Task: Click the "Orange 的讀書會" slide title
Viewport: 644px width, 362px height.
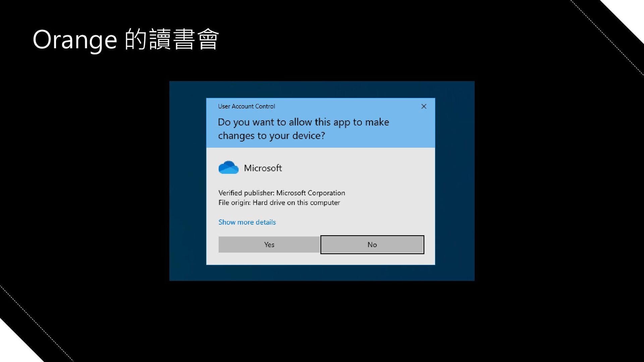Action: [126, 40]
